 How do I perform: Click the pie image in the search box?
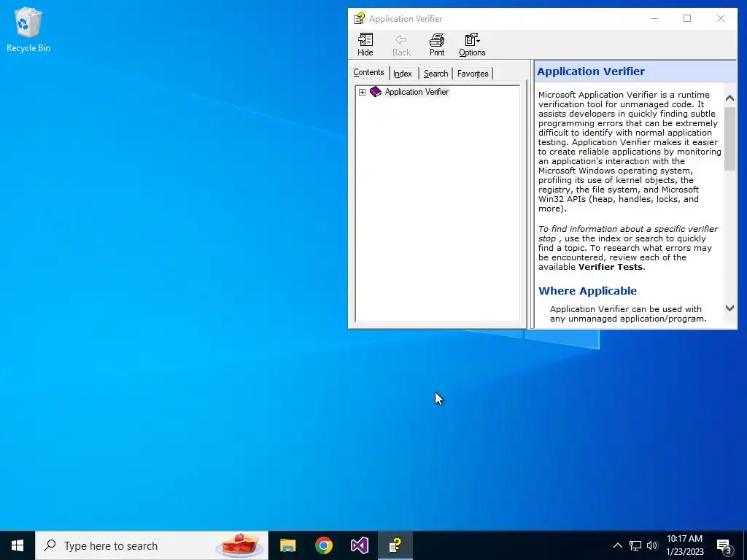tap(239, 545)
